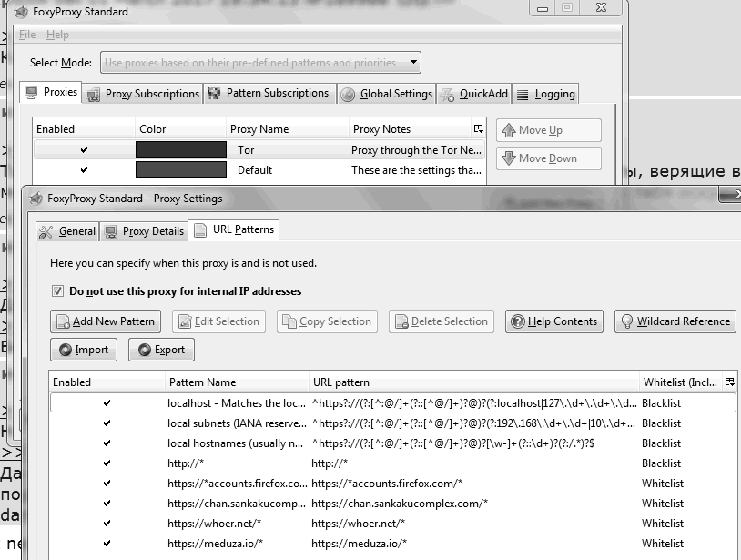Image resolution: width=741 pixels, height=560 pixels.
Task: Sort proxies by Proxy Name column header
Action: (x=288, y=129)
